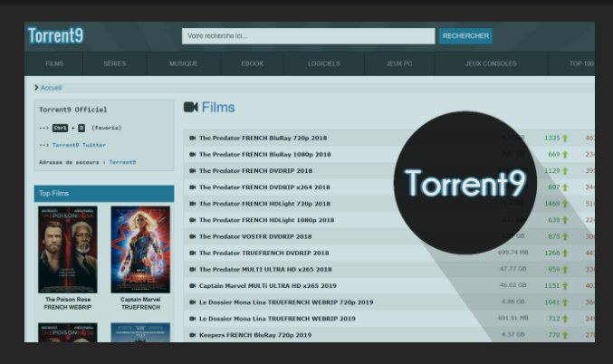
Task: Open 'Le Dossier Mona Lina TRUEFRENCH WEBRIP 2019'
Action: coord(277,319)
